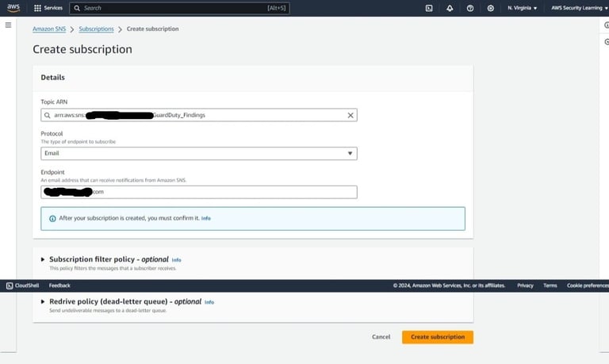The width and height of the screenshot is (609, 364).
Task: Click the Create subscription button
Action: click(x=438, y=337)
